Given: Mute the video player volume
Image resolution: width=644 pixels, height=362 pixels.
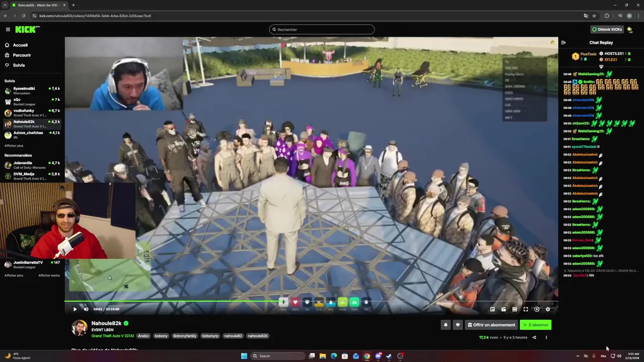Looking at the screenshot, I should [86, 309].
